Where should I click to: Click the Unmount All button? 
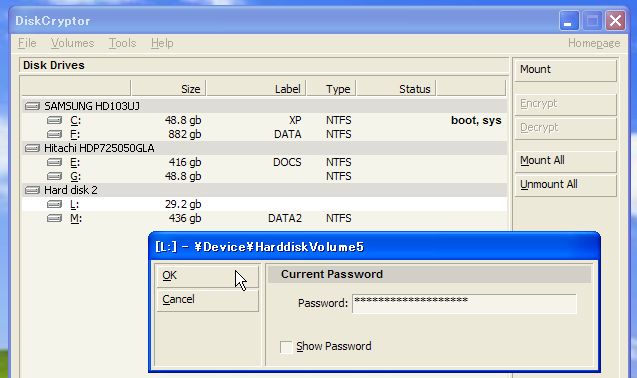tap(566, 185)
